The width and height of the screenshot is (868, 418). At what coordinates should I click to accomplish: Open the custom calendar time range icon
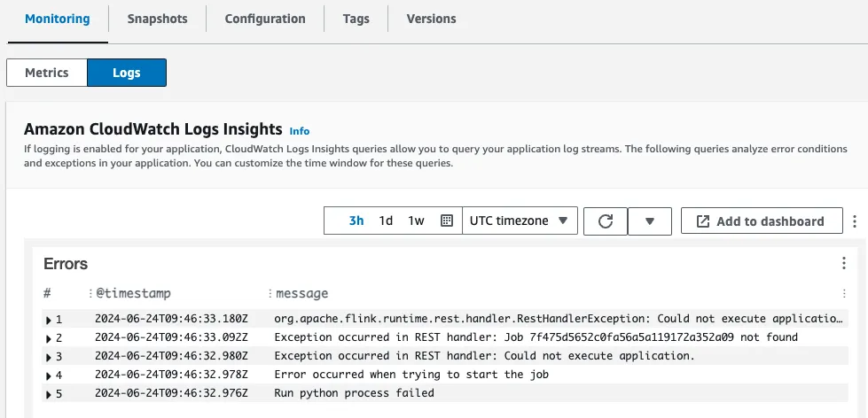tap(447, 221)
